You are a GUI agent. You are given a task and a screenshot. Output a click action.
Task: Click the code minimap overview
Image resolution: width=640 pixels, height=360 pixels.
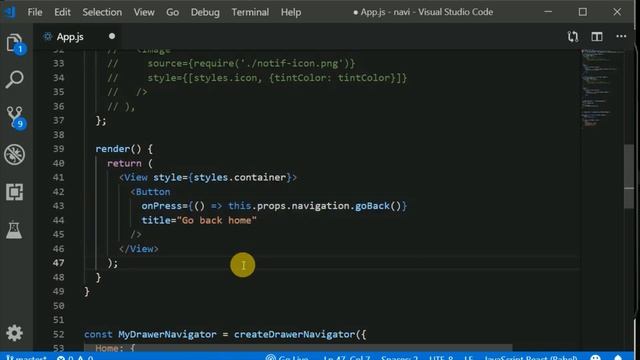pyautogui.click(x=602, y=88)
